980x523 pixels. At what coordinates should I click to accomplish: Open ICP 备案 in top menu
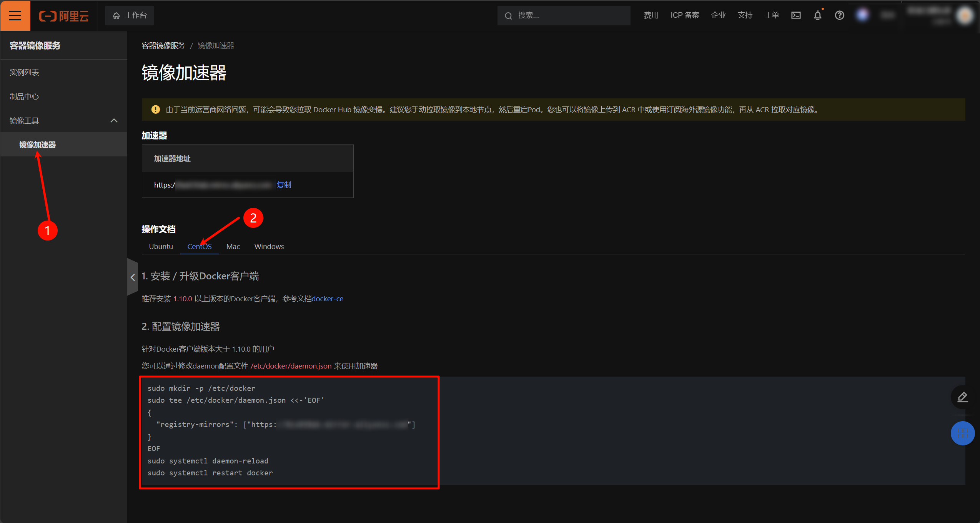[685, 15]
